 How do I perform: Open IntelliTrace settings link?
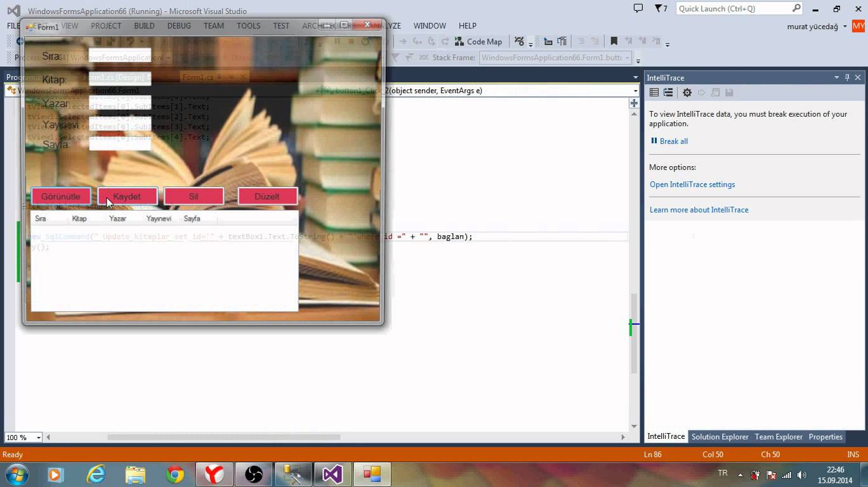click(x=692, y=185)
